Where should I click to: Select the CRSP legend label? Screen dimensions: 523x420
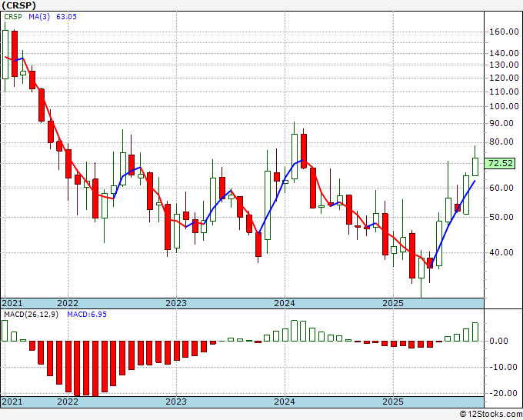tap(13, 17)
